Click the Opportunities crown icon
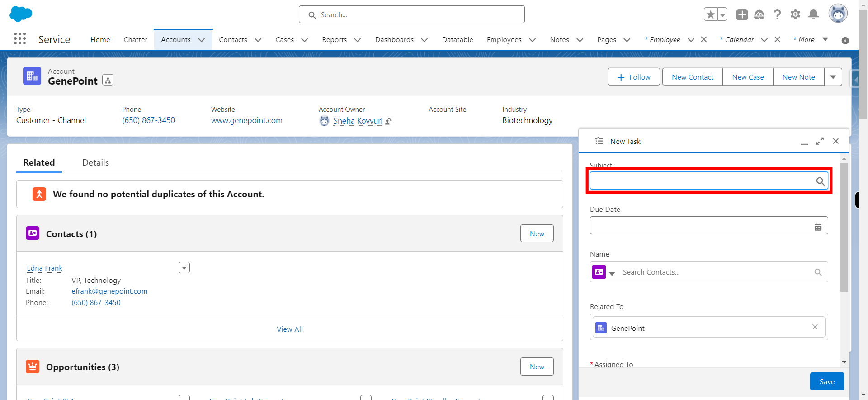Viewport: 868px width, 400px height. 33,366
